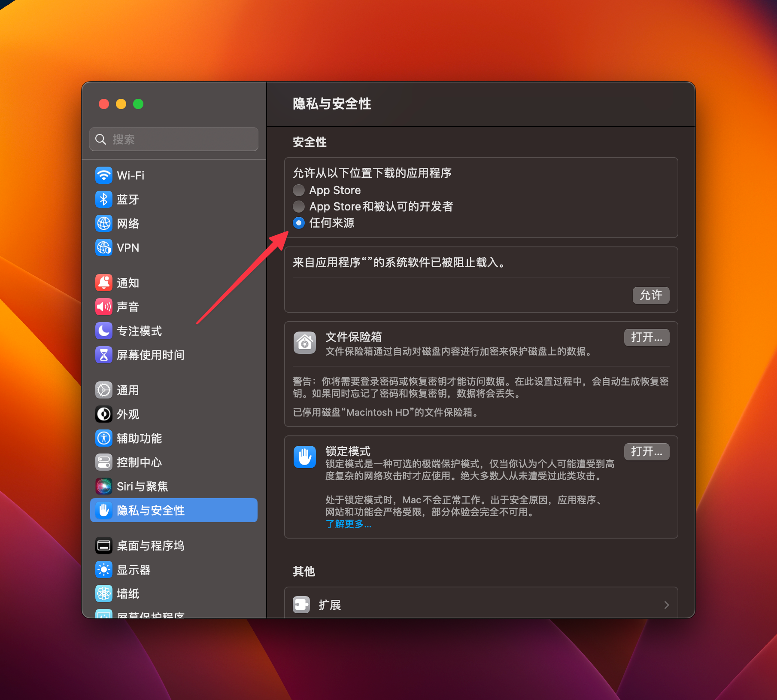Click 打开... next to 文件保险箱

coord(646,337)
